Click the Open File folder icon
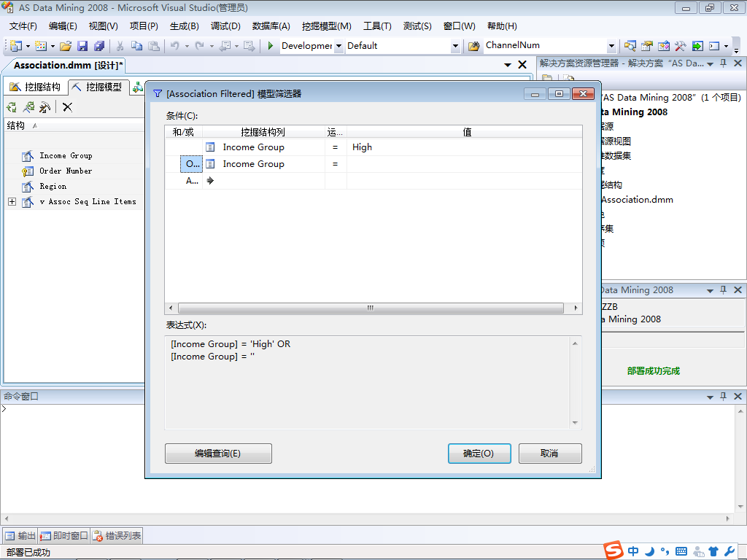This screenshot has height=560, width=747. (x=66, y=46)
